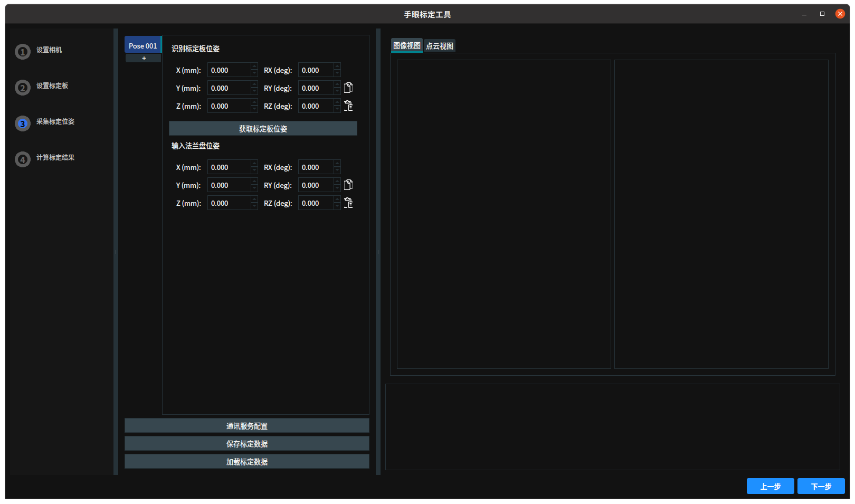Focus the board pose RY (deg) field
This screenshot has height=504, width=855.
click(x=316, y=88)
